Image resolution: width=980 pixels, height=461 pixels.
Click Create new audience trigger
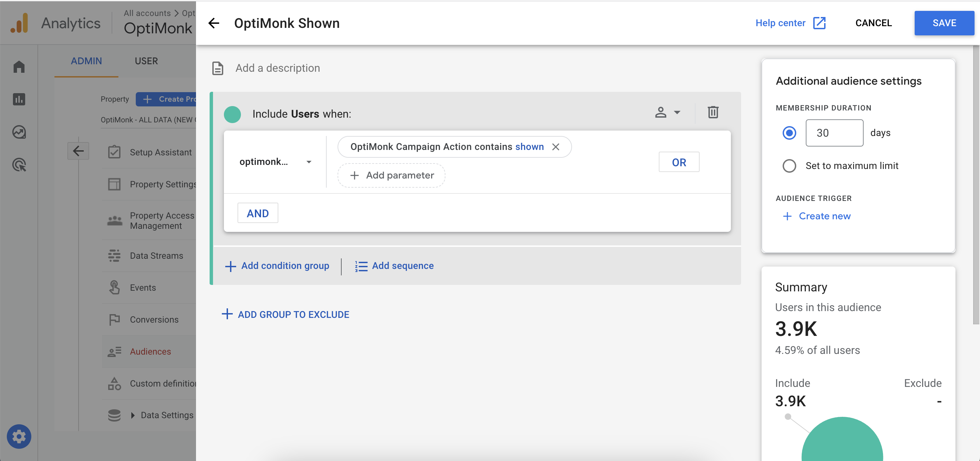point(817,216)
